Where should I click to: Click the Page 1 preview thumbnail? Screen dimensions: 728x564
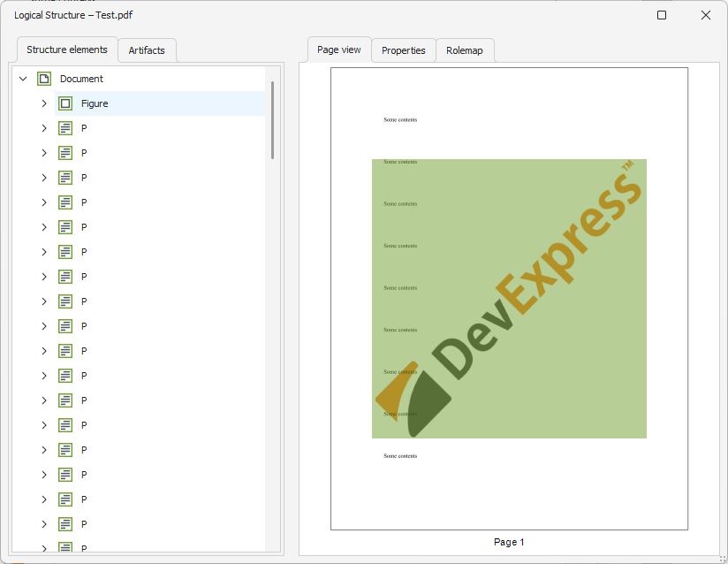point(509,297)
